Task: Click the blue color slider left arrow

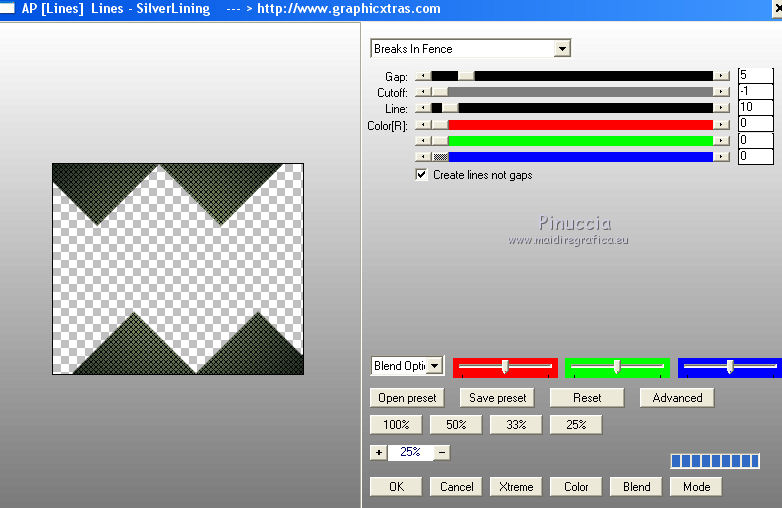Action: [423, 156]
